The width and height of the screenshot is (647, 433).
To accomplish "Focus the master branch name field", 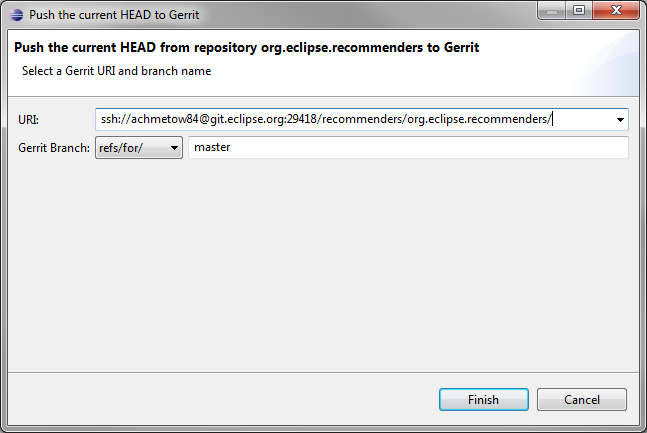I will 408,148.
